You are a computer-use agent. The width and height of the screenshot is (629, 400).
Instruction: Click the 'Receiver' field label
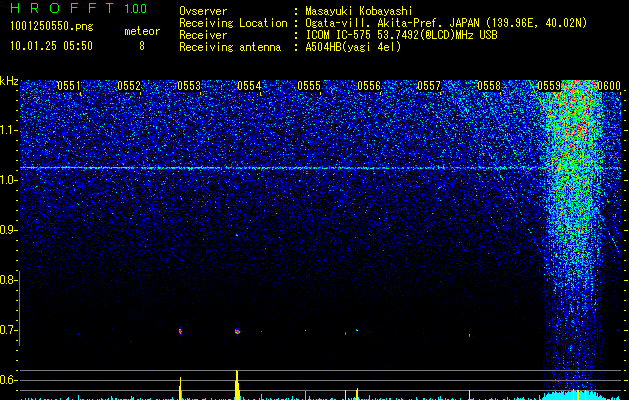pos(203,35)
